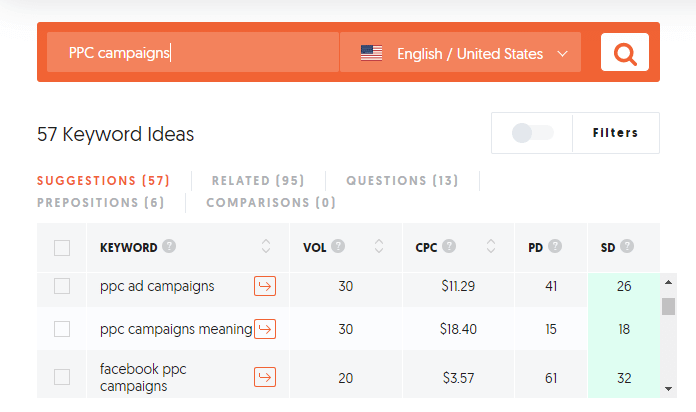Screen dimensions: 696x412
Task: Check the box for ppc ad campaigns
Action: tap(62, 286)
